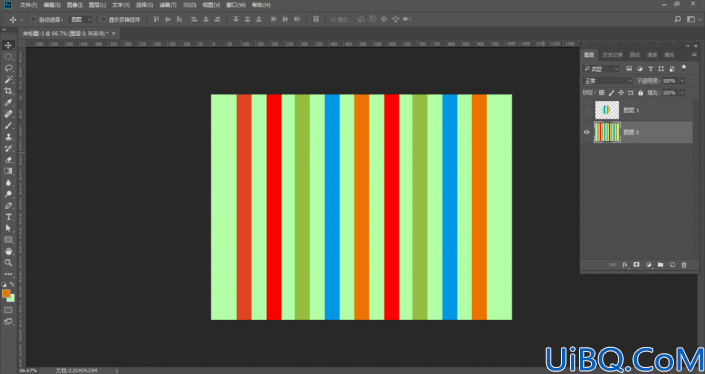The height and width of the screenshot is (374, 705).
Task: Lock image pixels with brush icon
Action: (611, 93)
